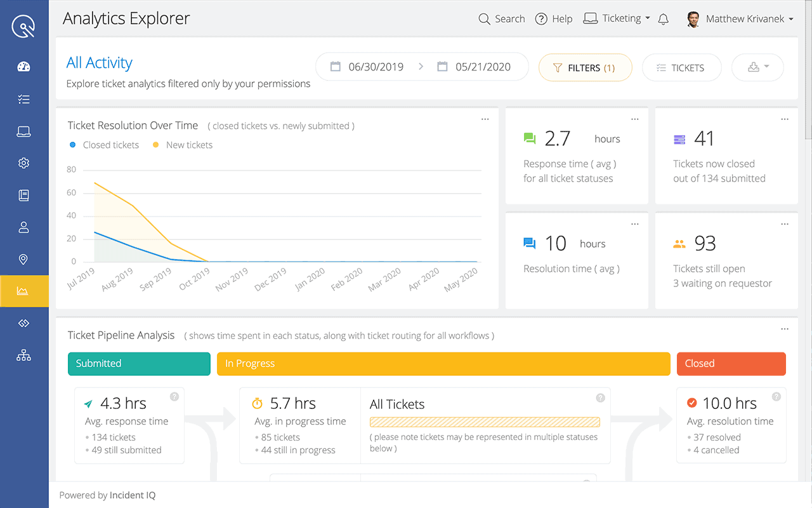Open the sitemap hierarchy icon at sidebar bottom

coord(23,355)
